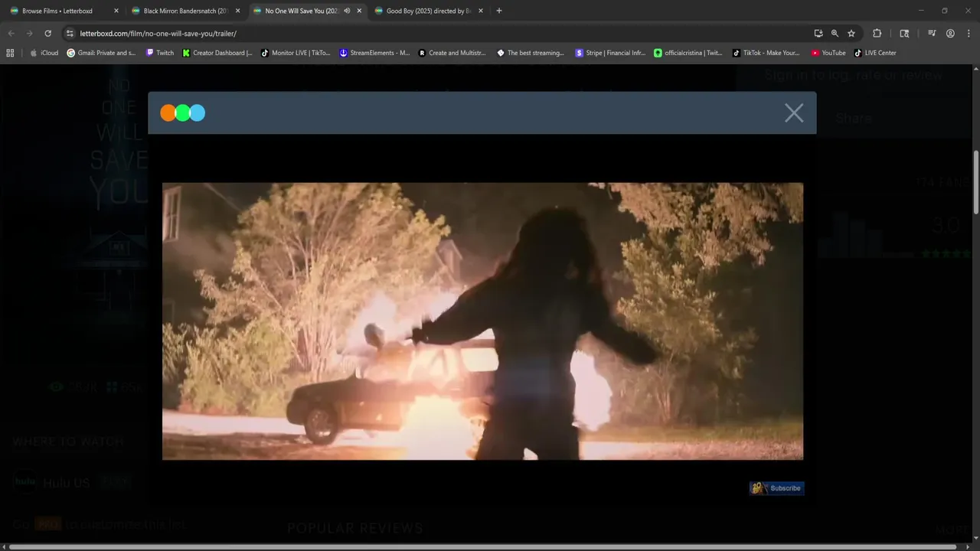Open the search side panel icon

904,34
